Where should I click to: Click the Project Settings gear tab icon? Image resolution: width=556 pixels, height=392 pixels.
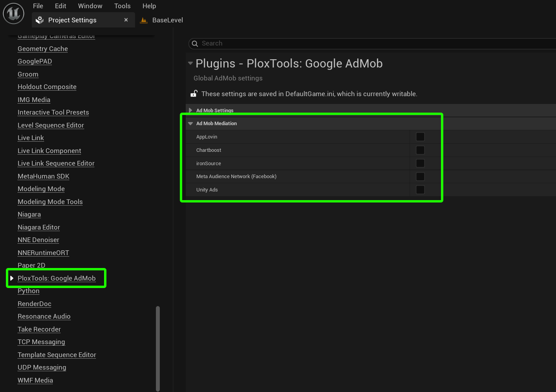(x=40, y=20)
